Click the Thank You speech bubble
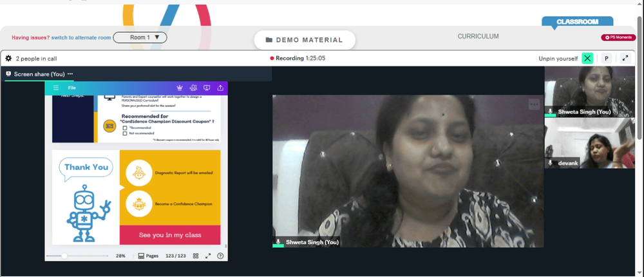This screenshot has width=644, height=277. pos(86,168)
